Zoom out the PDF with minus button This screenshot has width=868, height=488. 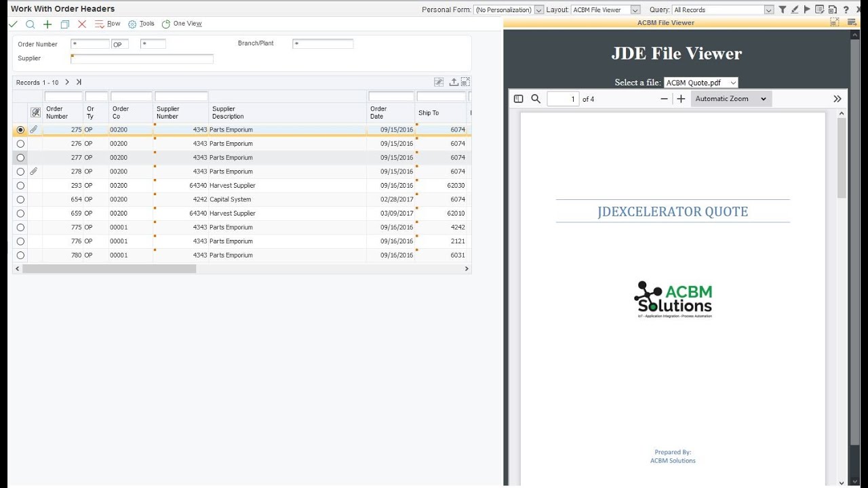click(x=664, y=99)
